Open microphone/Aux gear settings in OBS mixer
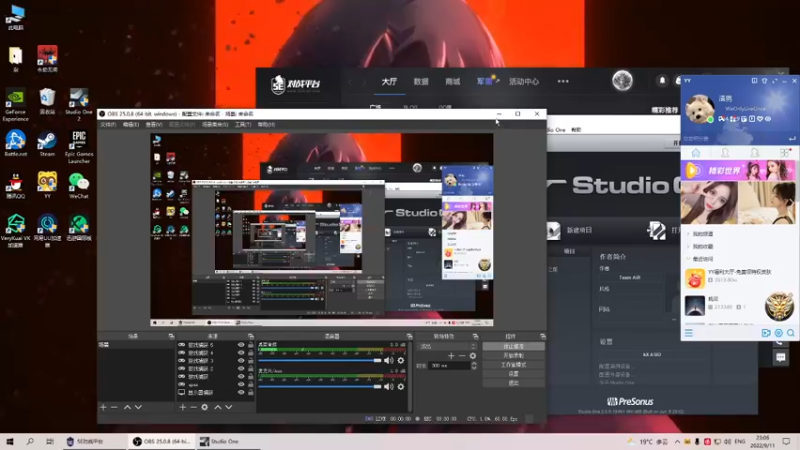Image resolution: width=800 pixels, height=450 pixels. click(x=401, y=387)
